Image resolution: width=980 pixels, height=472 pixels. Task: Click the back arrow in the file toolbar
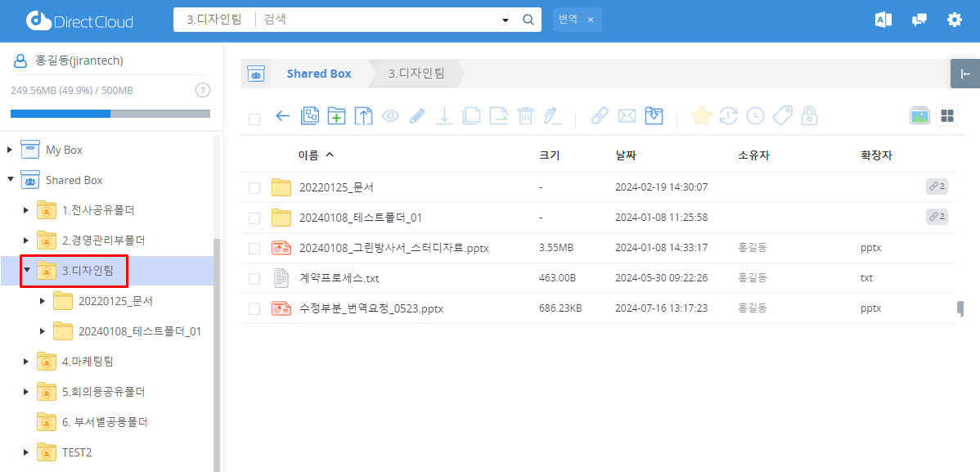coord(282,116)
